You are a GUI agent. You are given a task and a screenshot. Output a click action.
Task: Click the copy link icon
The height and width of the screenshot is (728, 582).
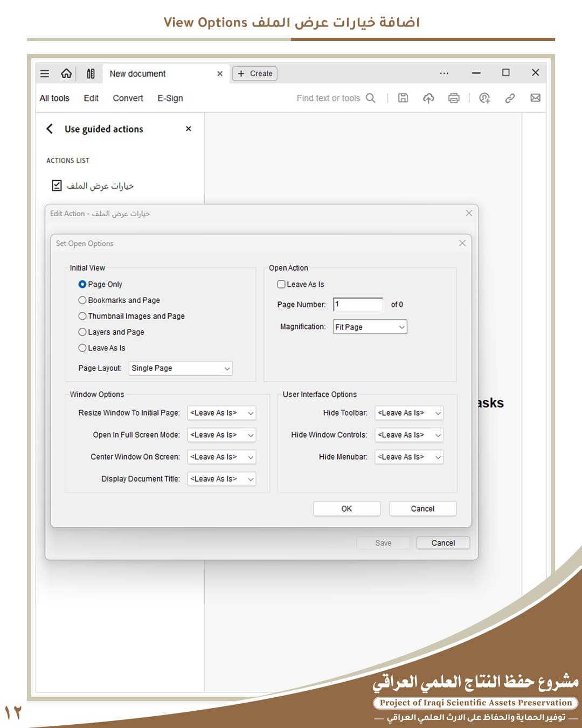(x=510, y=98)
